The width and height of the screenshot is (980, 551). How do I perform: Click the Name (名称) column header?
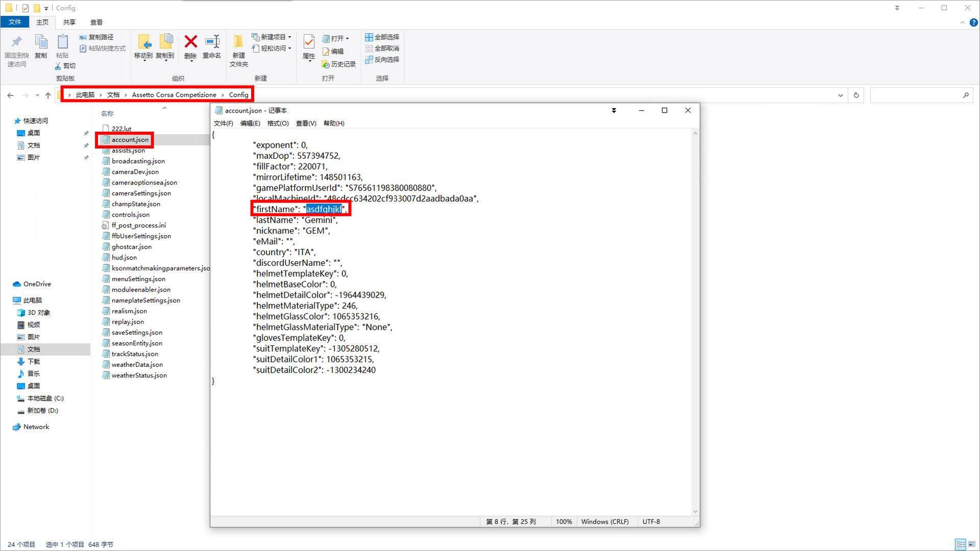[x=107, y=114]
